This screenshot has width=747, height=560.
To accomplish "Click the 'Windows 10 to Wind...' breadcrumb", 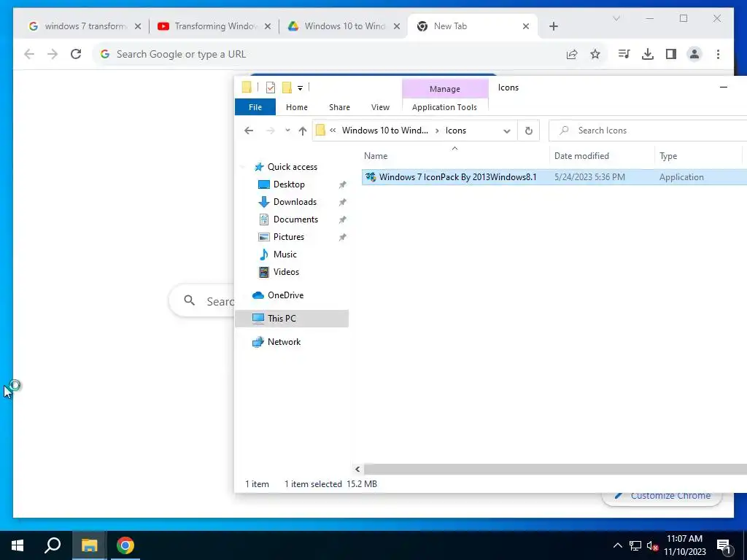I will pos(385,131).
